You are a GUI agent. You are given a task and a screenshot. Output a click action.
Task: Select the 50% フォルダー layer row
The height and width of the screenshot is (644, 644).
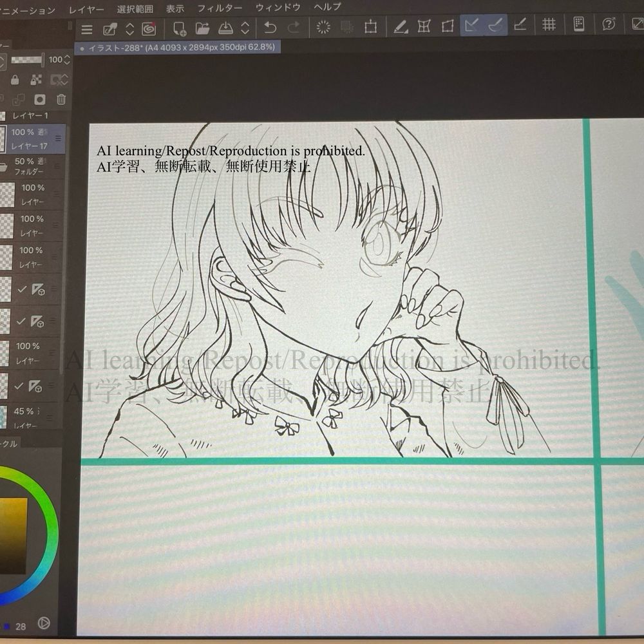[32, 166]
